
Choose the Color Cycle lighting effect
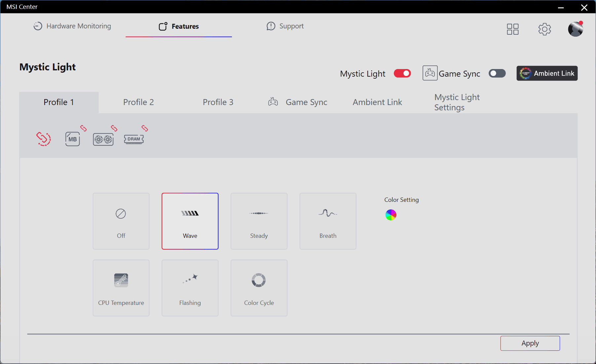(259, 288)
